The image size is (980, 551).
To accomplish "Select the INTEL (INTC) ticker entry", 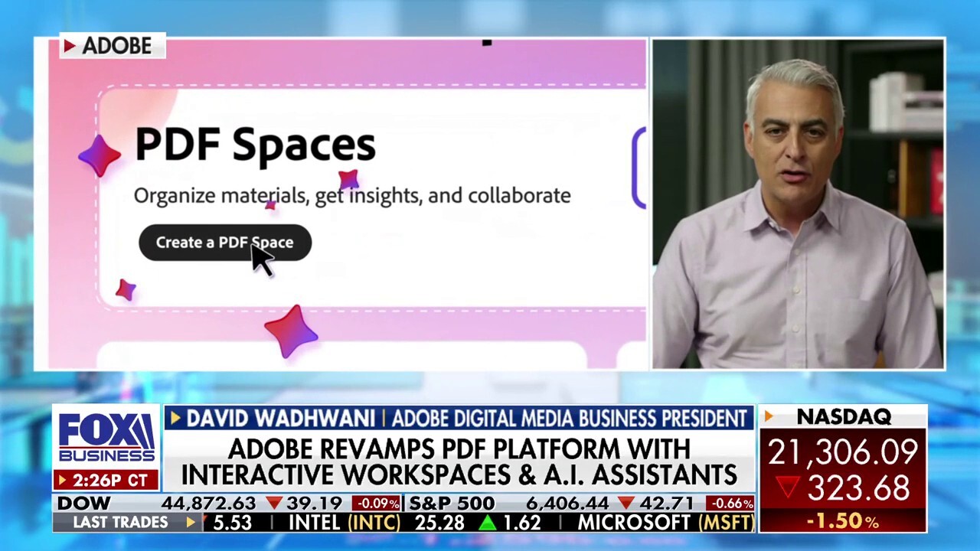I will click(x=345, y=523).
